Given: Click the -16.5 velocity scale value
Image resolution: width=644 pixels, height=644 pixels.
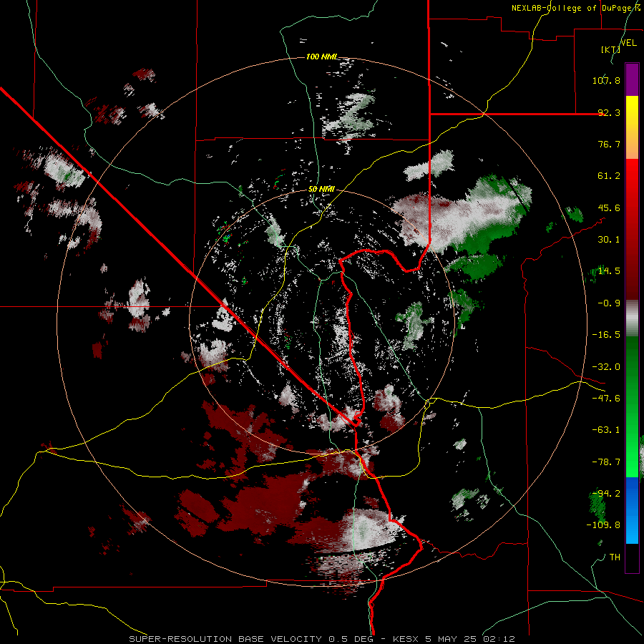Looking at the screenshot, I should [606, 335].
